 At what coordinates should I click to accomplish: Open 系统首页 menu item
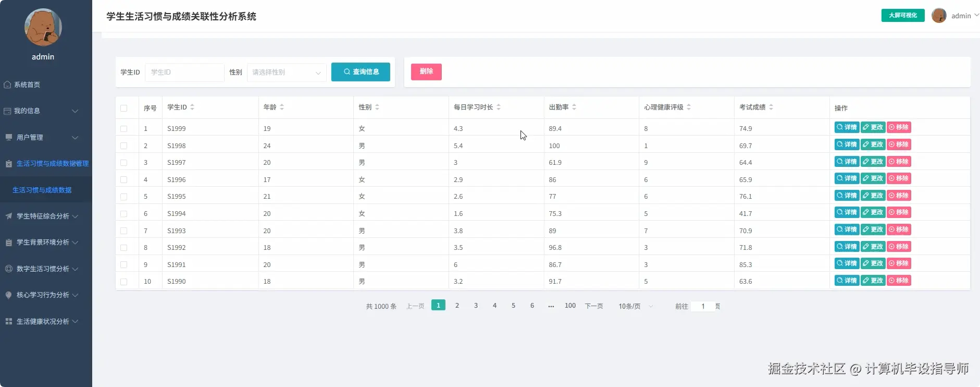point(46,84)
